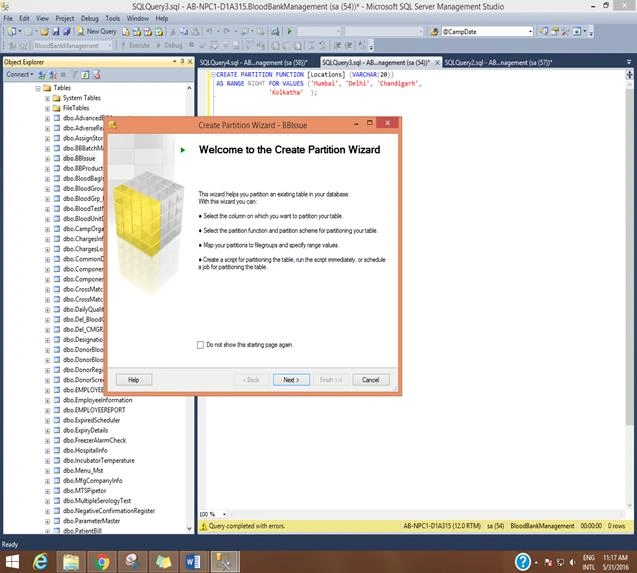Image resolution: width=637 pixels, height=573 pixels.
Task: Open Google Chrome from the taskbar
Action: 102,562
